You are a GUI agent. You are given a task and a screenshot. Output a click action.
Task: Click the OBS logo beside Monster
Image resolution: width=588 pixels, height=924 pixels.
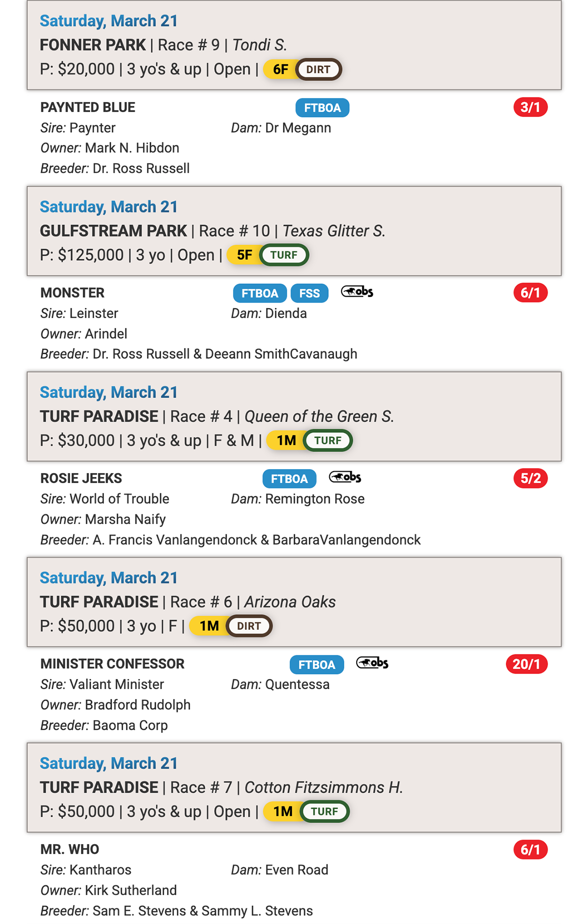(357, 292)
